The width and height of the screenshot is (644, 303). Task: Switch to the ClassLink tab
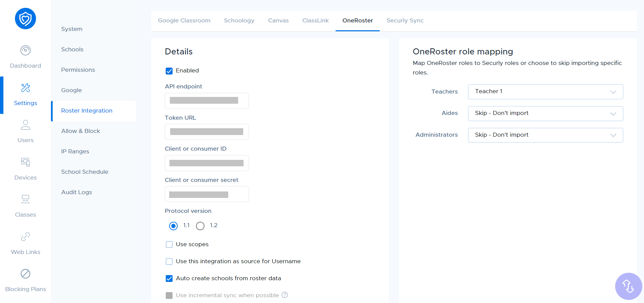pyautogui.click(x=316, y=20)
